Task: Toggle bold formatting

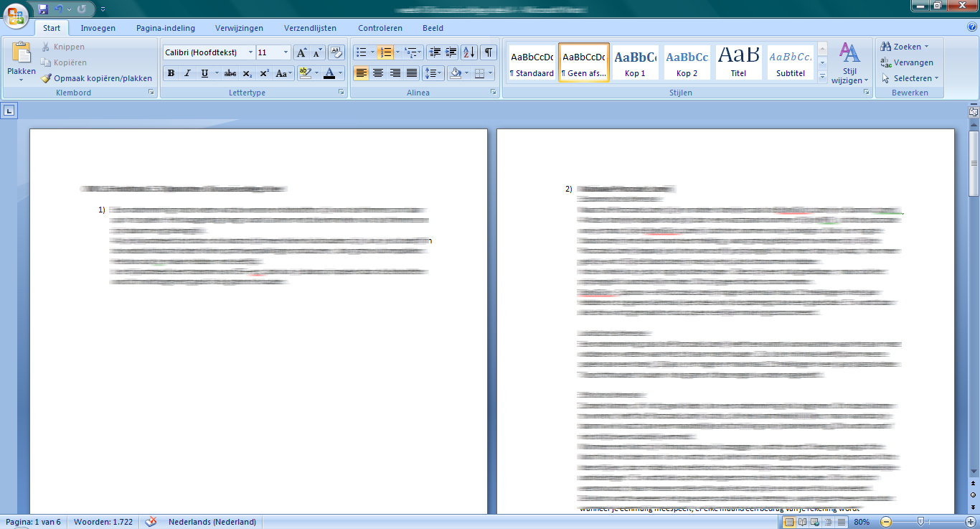Action: 171,73
